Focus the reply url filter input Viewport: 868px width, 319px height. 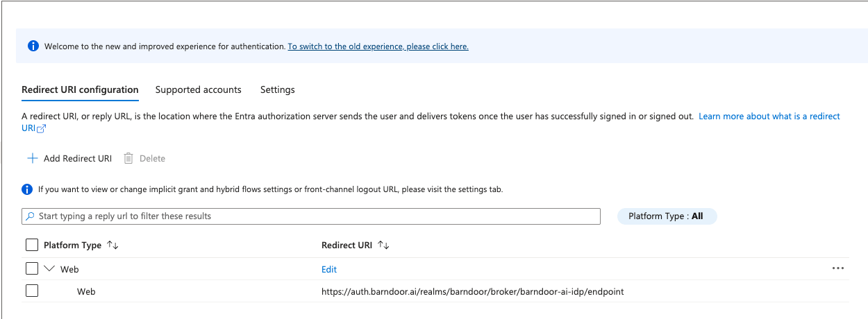point(311,216)
